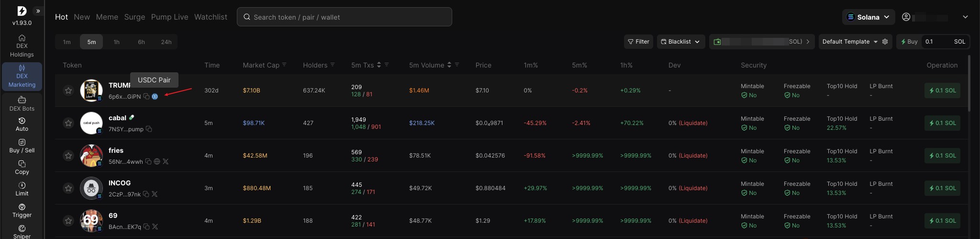Image resolution: width=980 pixels, height=239 pixels.
Task: Open the Blacklist dropdown
Action: click(680, 42)
